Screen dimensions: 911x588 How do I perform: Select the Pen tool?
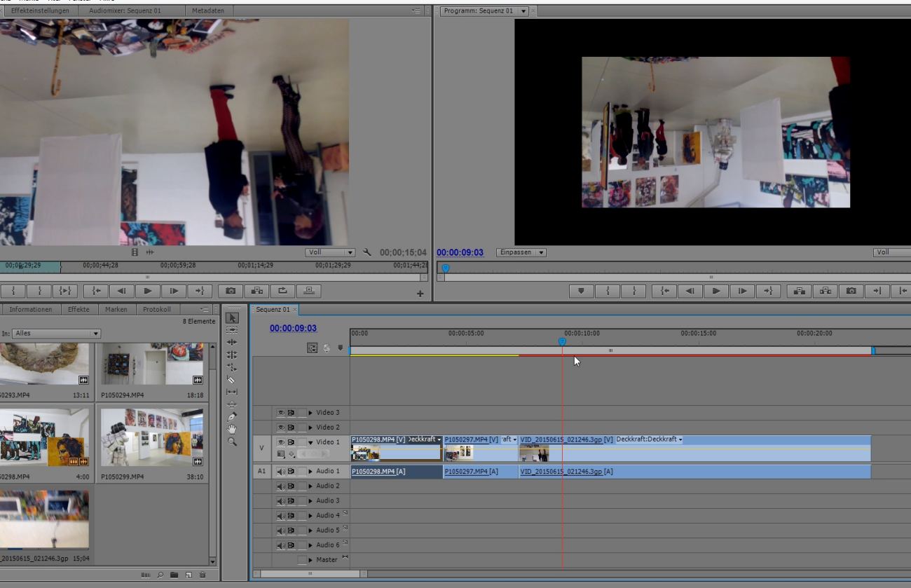233,417
